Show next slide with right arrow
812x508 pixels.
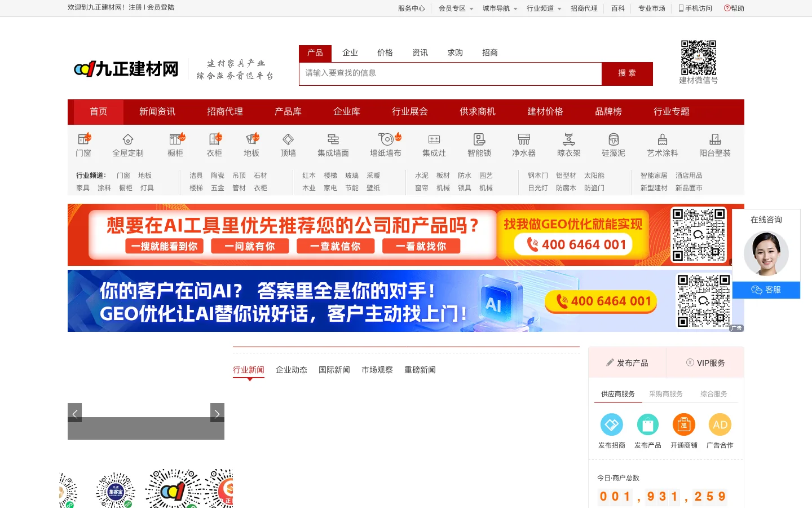tap(217, 413)
